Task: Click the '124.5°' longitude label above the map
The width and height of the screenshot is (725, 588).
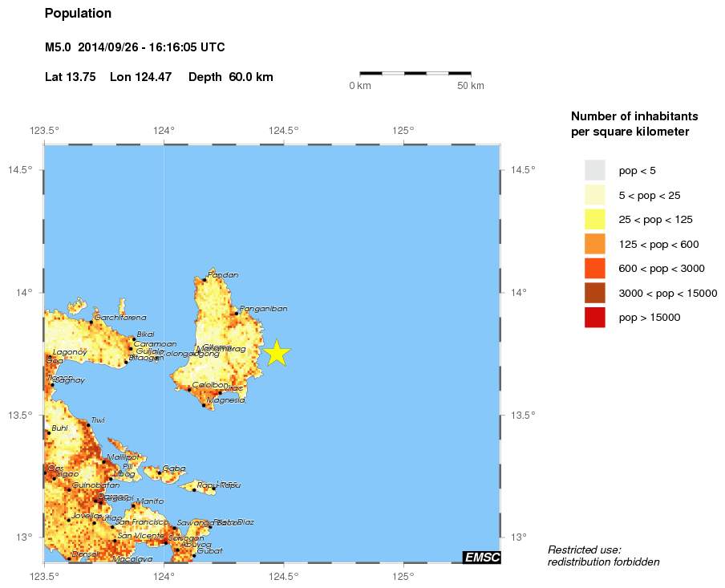Action: coord(283,131)
